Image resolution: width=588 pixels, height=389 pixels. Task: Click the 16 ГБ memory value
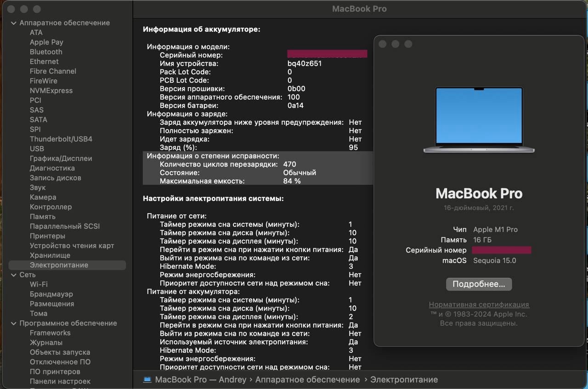[482, 240]
